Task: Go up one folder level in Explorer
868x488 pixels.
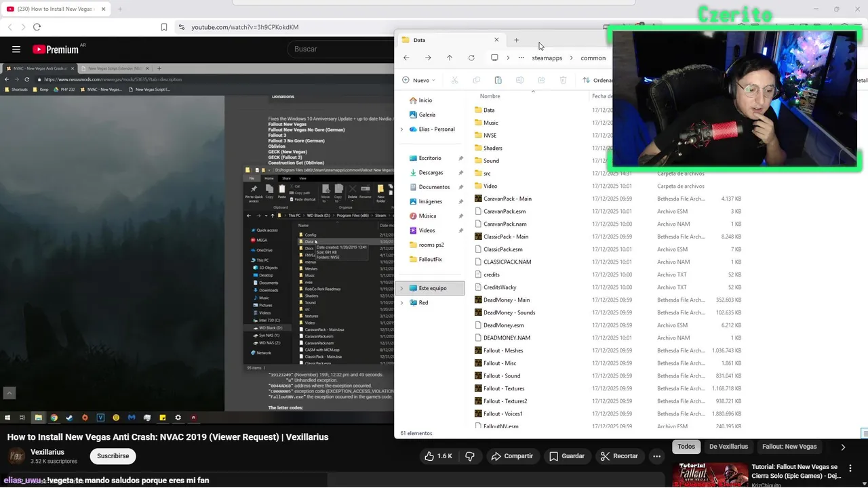Action: pyautogui.click(x=450, y=58)
